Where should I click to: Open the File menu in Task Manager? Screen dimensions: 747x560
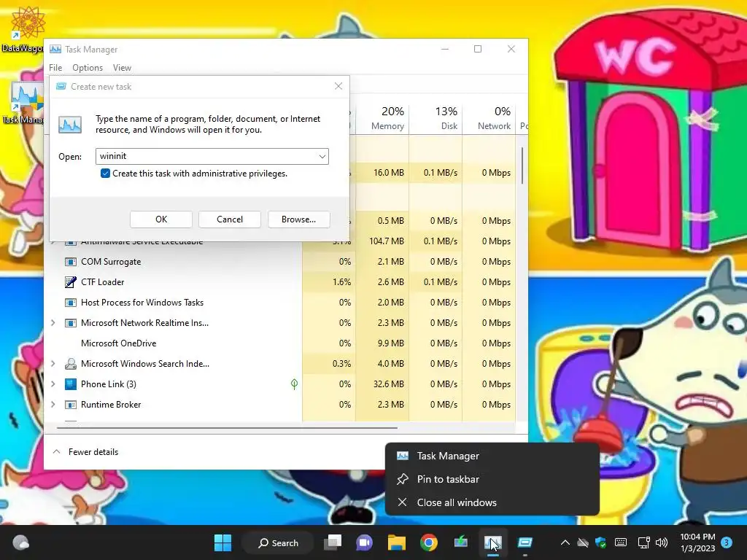coord(55,68)
